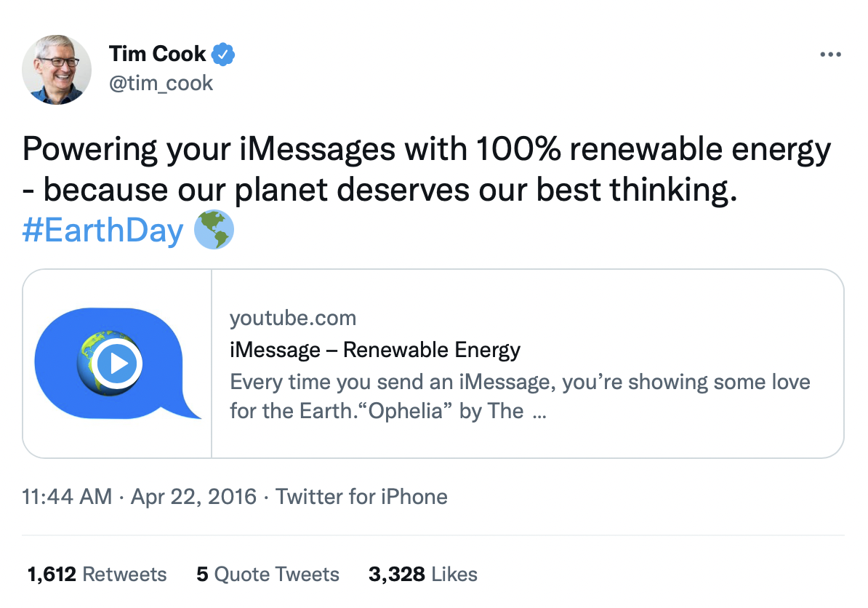Click the tweet text about renewable energy

tap(426, 169)
